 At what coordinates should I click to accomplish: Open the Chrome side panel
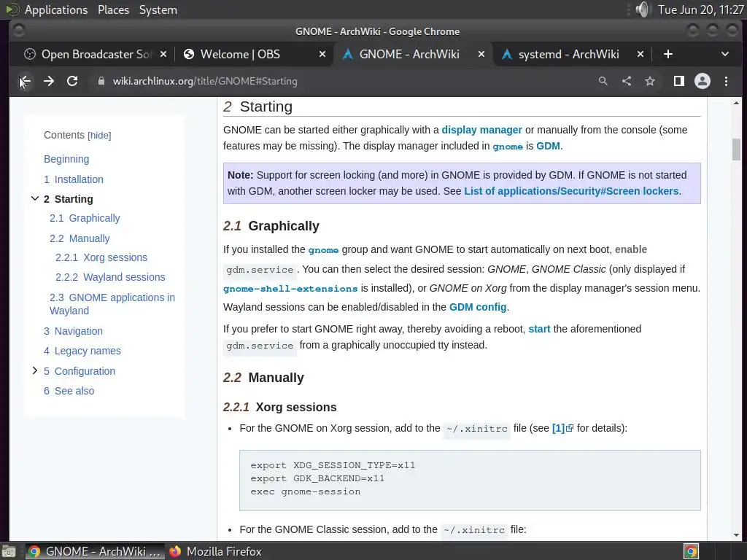coord(679,82)
